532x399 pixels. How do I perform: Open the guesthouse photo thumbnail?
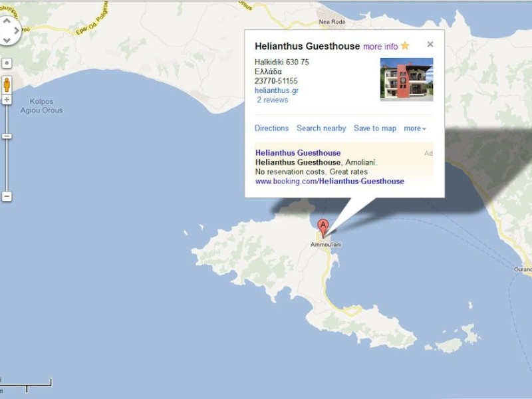(x=406, y=79)
